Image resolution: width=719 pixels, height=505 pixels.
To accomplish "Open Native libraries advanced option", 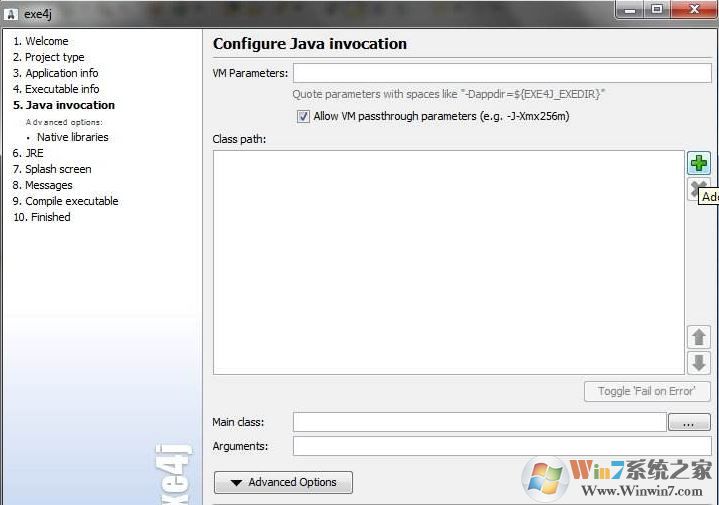I will click(x=72, y=137).
